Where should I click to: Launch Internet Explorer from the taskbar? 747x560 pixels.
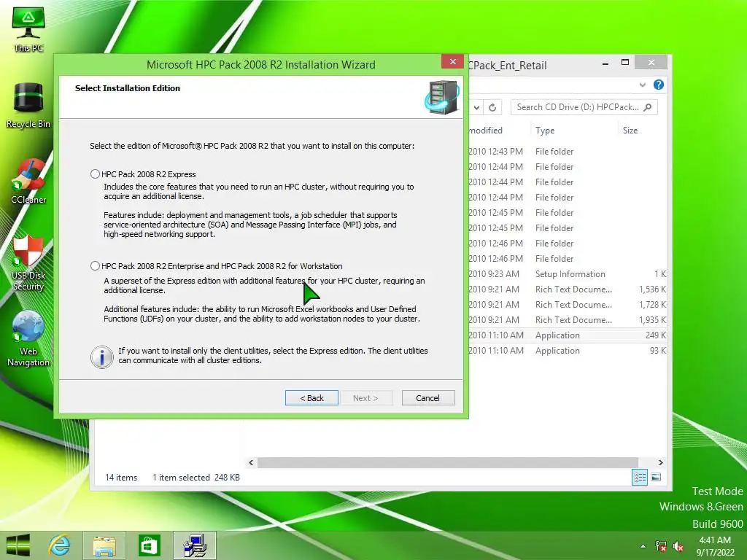pyautogui.click(x=60, y=545)
